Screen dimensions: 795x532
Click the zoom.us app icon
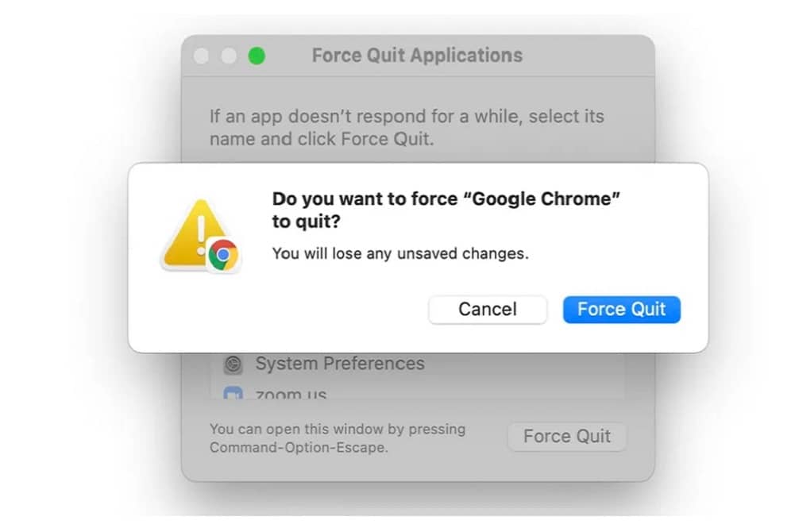click(x=233, y=394)
